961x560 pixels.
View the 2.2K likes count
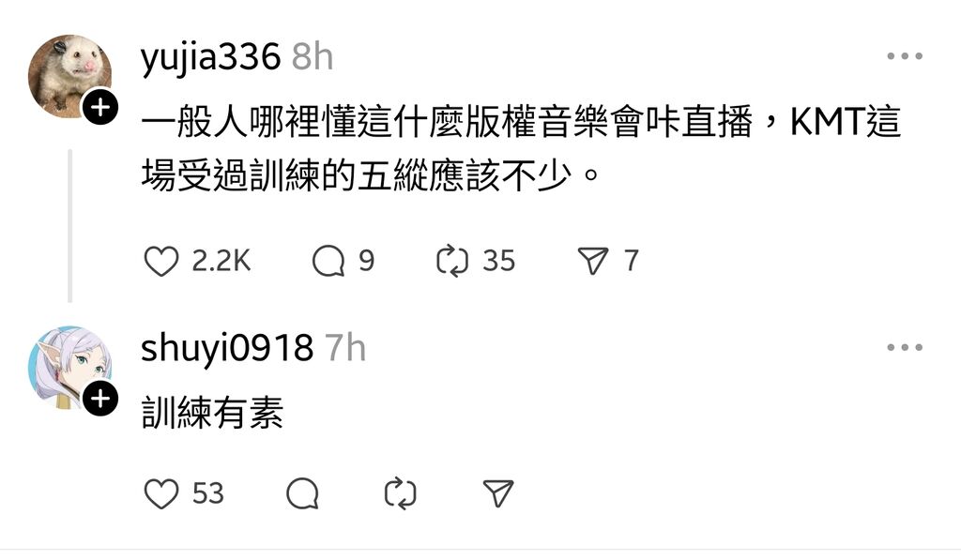coord(221,261)
